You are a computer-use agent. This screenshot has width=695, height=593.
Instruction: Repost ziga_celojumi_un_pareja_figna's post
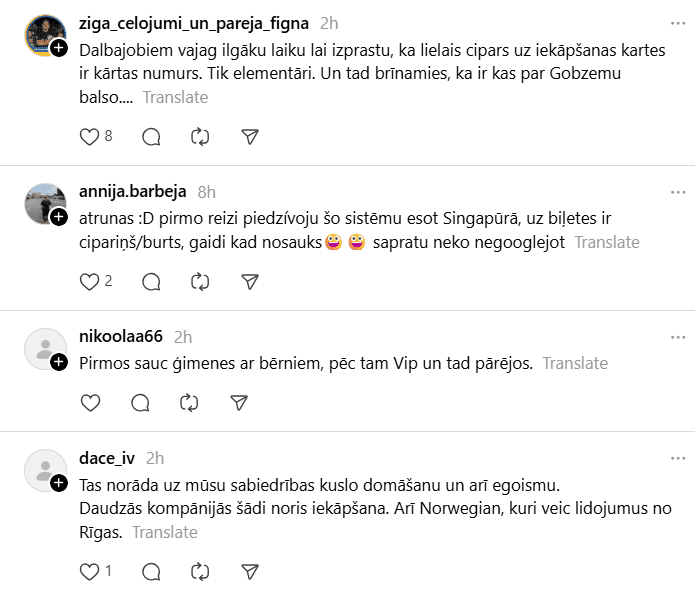(200, 136)
